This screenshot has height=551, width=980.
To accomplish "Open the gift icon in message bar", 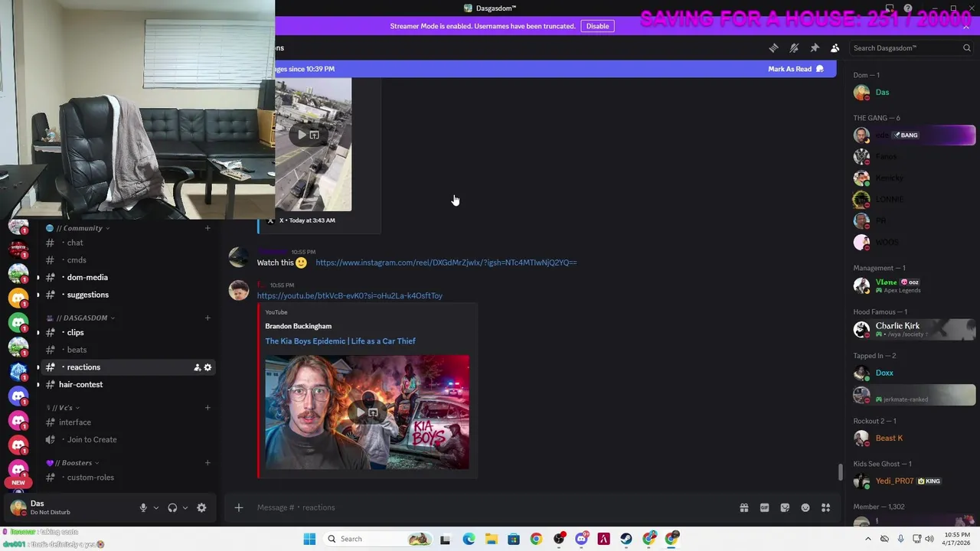I will tap(743, 507).
